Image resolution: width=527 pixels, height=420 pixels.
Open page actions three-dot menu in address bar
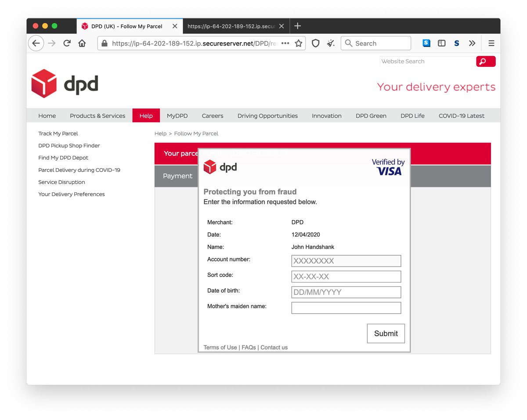pos(285,43)
